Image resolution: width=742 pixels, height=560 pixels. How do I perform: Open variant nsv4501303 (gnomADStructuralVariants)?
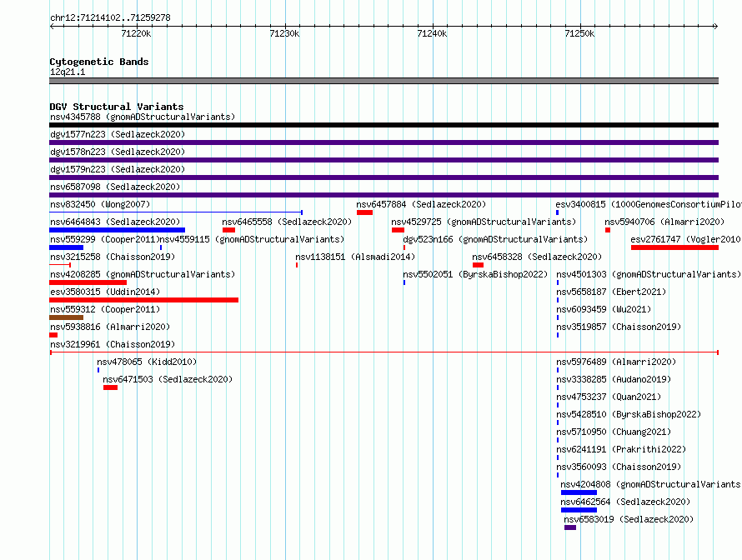(649, 274)
